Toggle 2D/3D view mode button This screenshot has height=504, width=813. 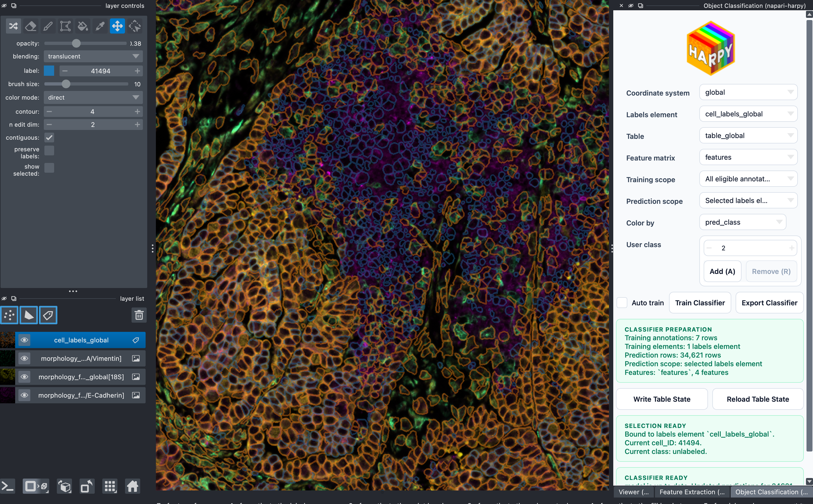[x=36, y=487]
